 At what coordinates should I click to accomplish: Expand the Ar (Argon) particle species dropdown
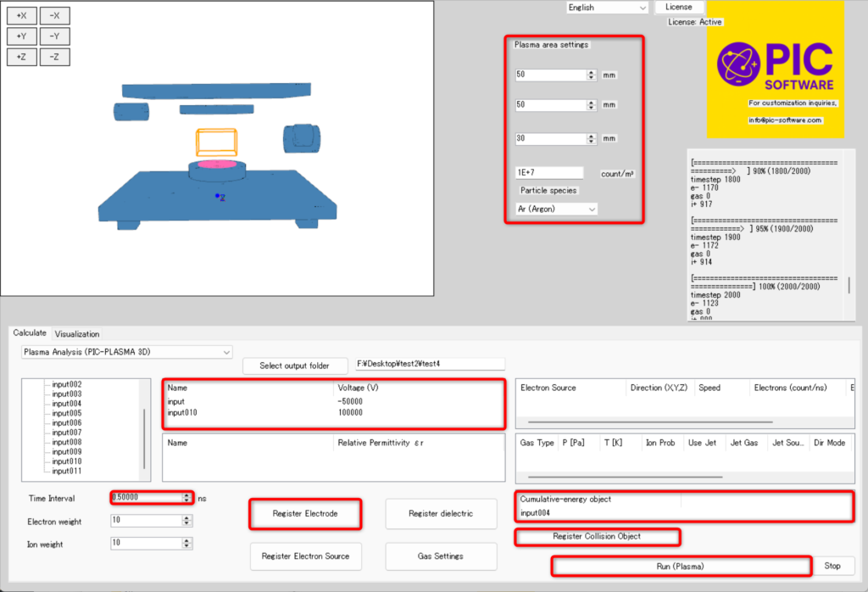pyautogui.click(x=556, y=209)
